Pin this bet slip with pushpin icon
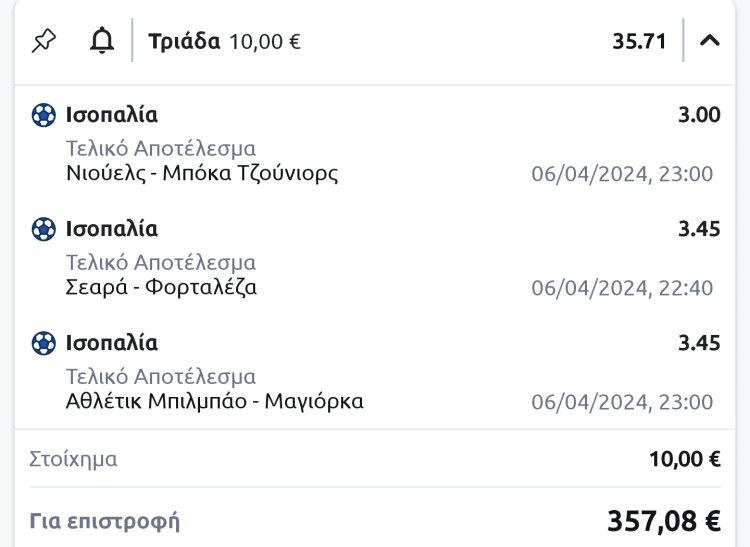Screen dimensions: 750x547 click(x=44, y=41)
